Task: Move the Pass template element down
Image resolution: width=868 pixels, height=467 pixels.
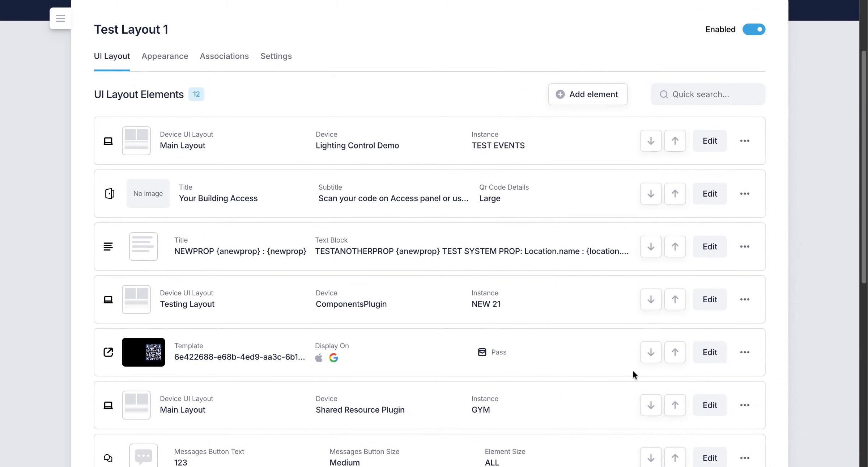Action: click(651, 352)
